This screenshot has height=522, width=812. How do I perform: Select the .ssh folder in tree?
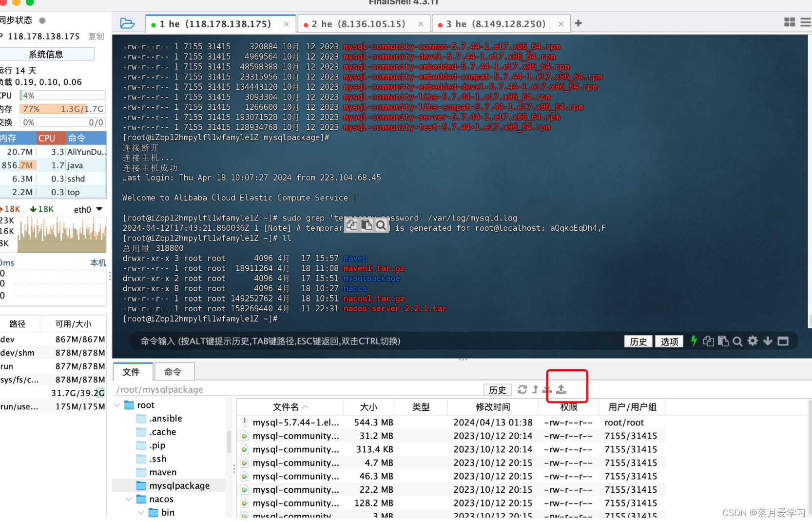[x=158, y=459]
